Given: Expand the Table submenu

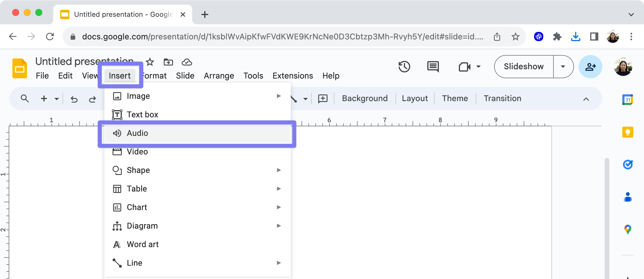Looking at the screenshot, I should tap(279, 189).
